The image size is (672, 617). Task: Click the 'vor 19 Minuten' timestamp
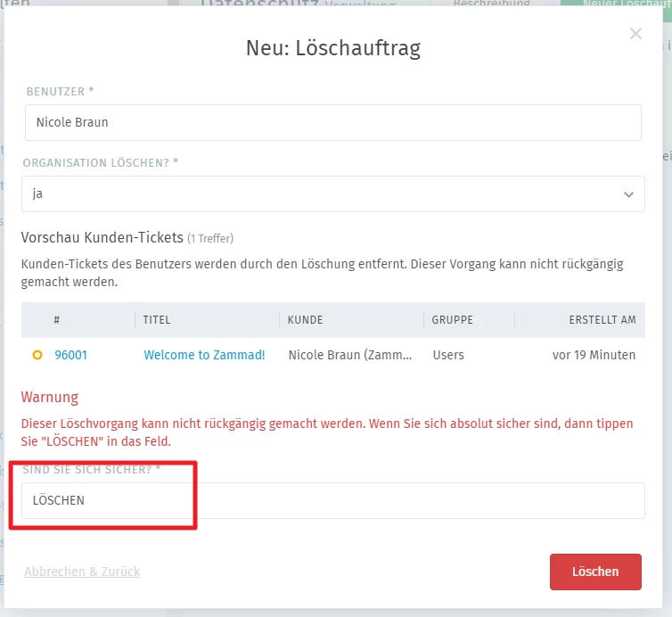pyautogui.click(x=594, y=355)
